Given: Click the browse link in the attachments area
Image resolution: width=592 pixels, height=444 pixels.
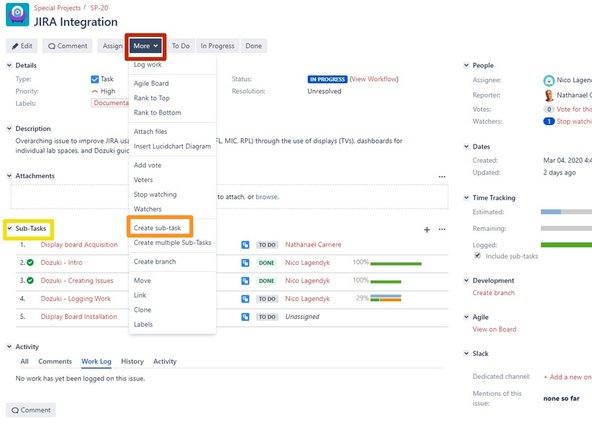Looking at the screenshot, I should 267,197.
